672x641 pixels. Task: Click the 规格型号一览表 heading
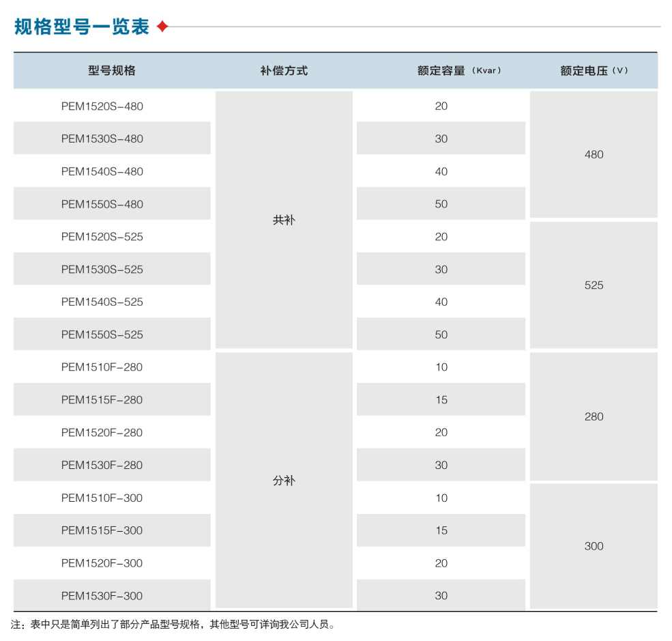point(81,27)
